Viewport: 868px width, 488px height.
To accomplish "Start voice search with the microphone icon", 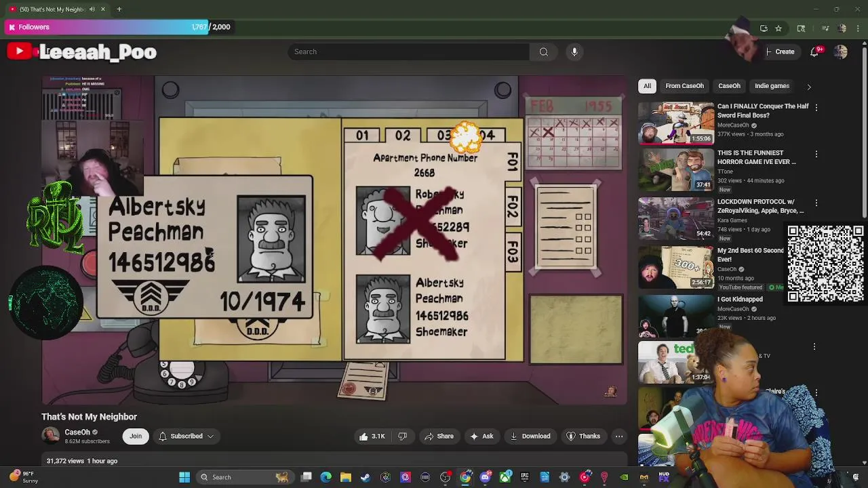I will [574, 52].
